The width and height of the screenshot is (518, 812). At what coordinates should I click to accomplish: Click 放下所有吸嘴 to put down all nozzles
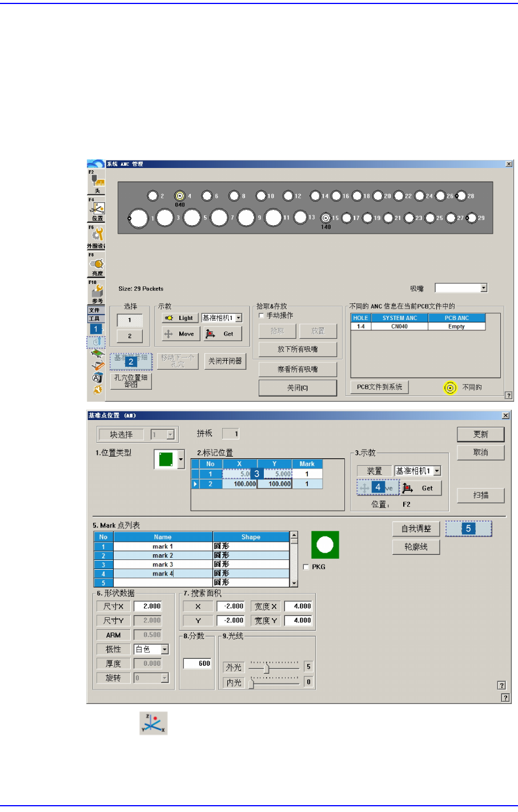[298, 349]
